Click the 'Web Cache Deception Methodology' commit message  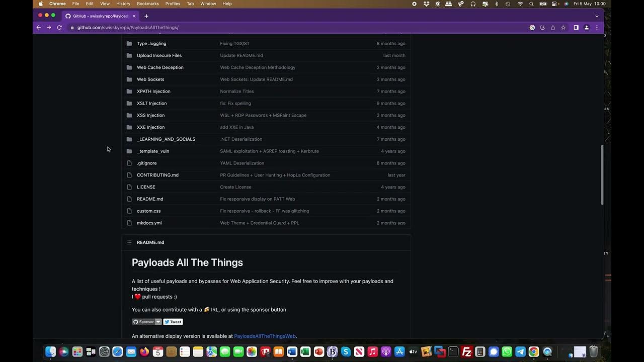(258, 67)
